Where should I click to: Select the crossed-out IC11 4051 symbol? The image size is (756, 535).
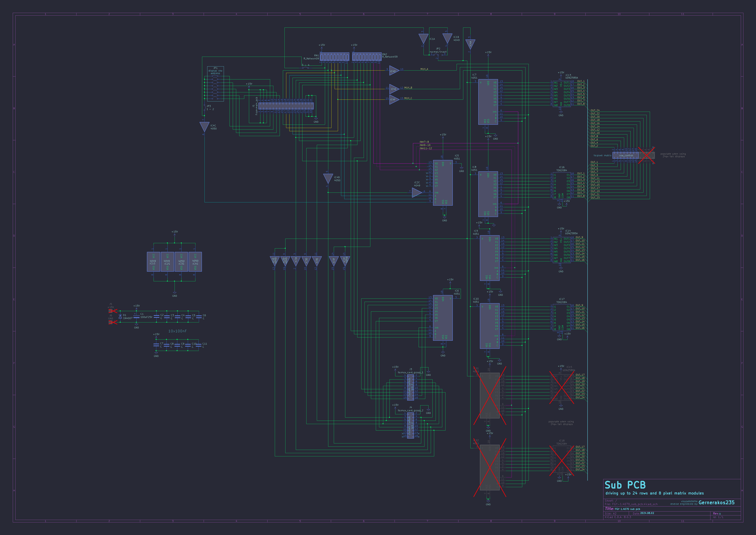click(x=490, y=395)
